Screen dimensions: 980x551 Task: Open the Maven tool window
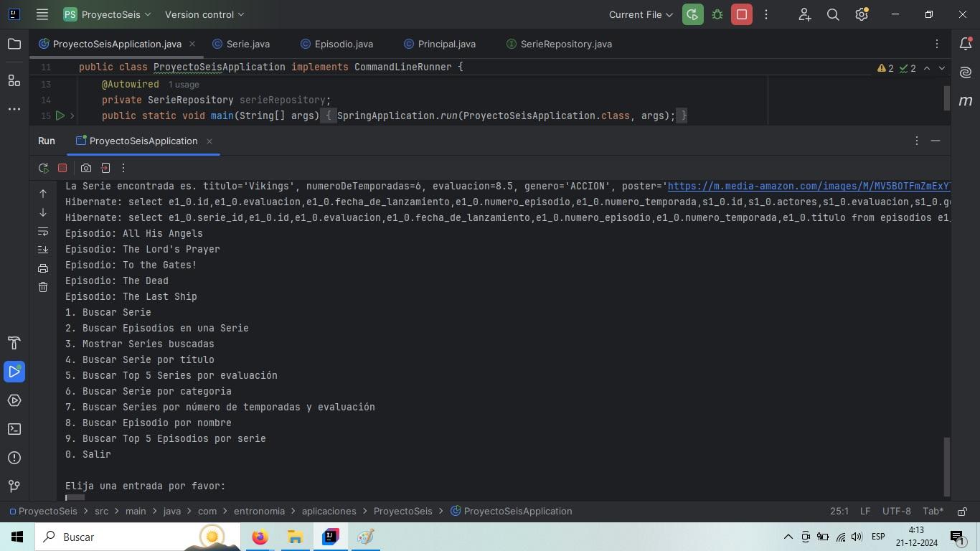966,101
